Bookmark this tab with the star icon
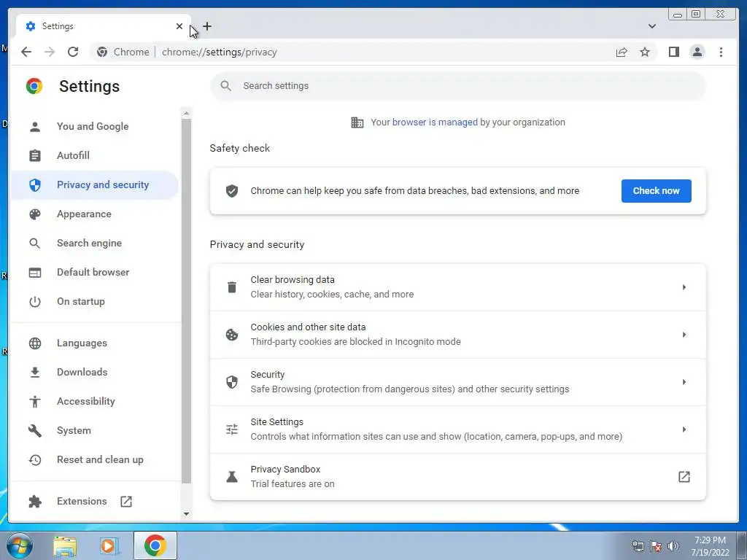Screen dimensions: 747x560 [x=645, y=52]
